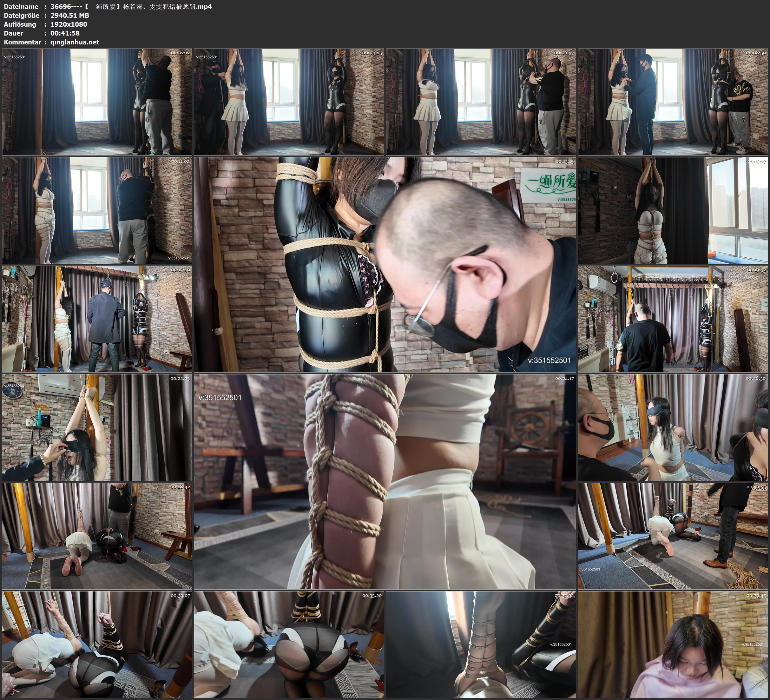Select the frame at 00:17:40
The height and width of the screenshot is (700, 770).
point(97,319)
